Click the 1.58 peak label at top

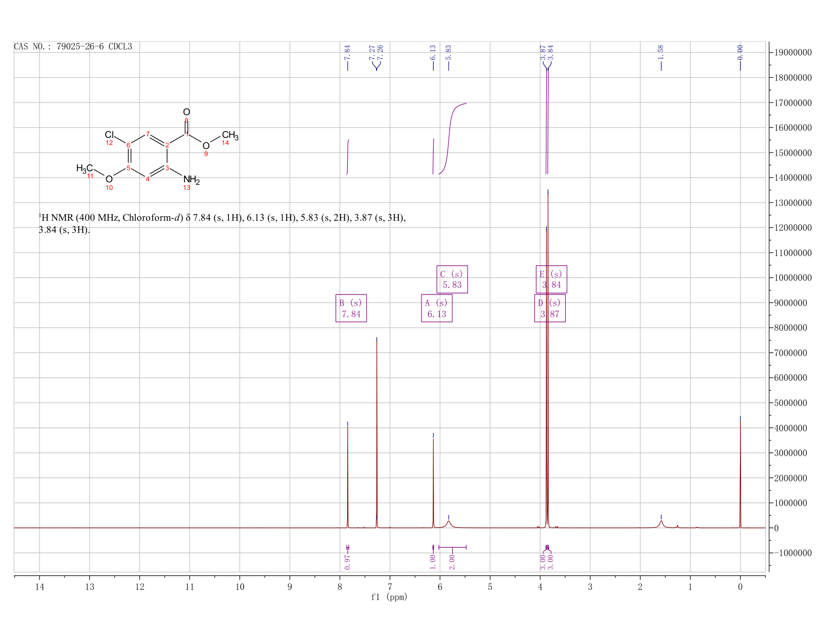pos(661,52)
